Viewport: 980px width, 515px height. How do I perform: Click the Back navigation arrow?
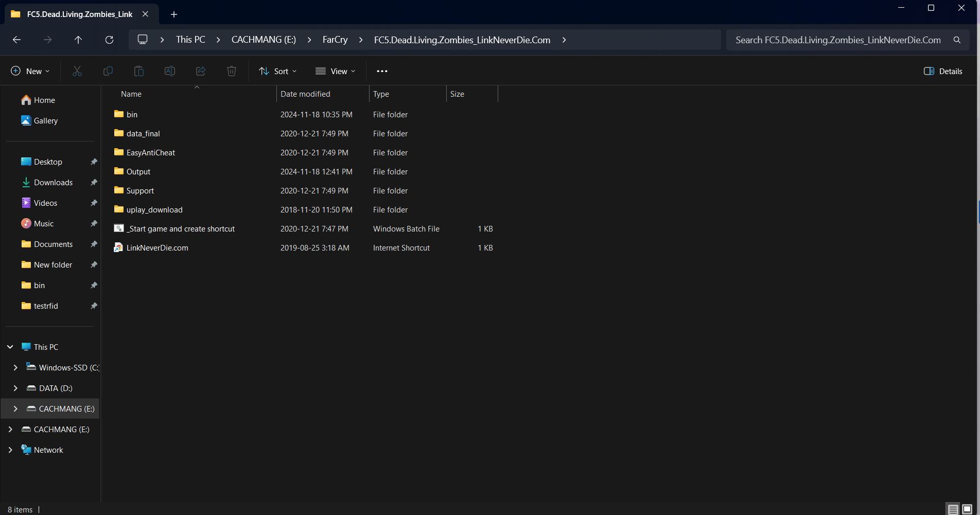pyautogui.click(x=16, y=40)
